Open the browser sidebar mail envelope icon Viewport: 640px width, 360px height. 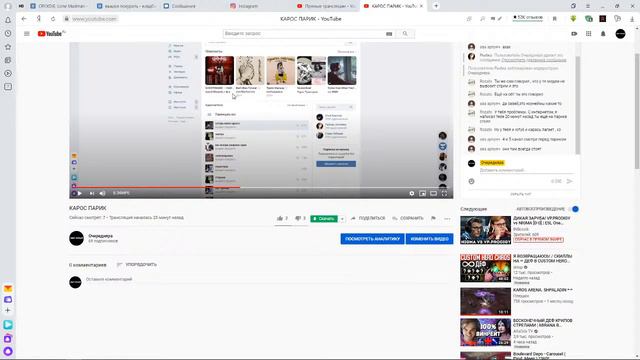pyautogui.click(x=8, y=289)
